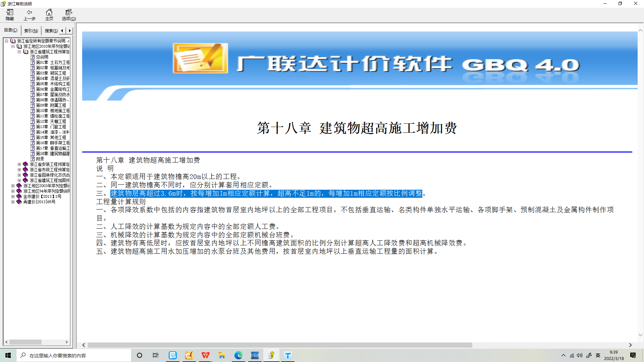
Task: Click the 英 input method indicator
Action: click(598, 355)
